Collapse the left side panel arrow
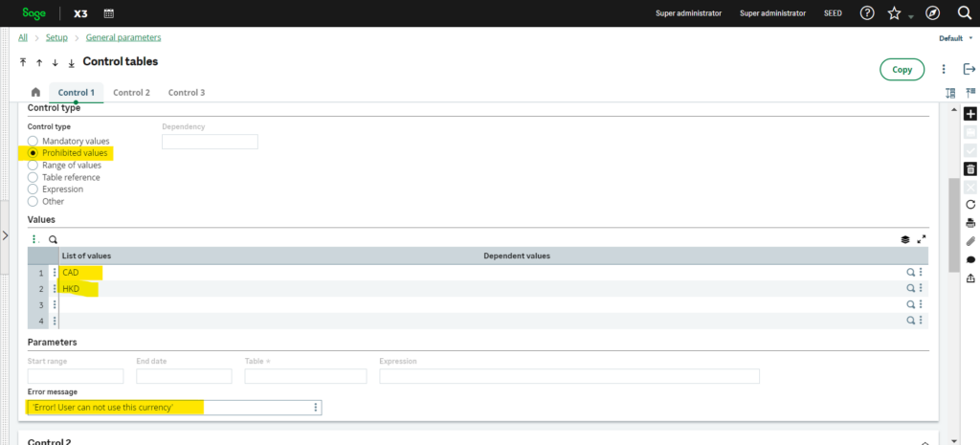Image resolution: width=980 pixels, height=445 pixels. pyautogui.click(x=5, y=234)
